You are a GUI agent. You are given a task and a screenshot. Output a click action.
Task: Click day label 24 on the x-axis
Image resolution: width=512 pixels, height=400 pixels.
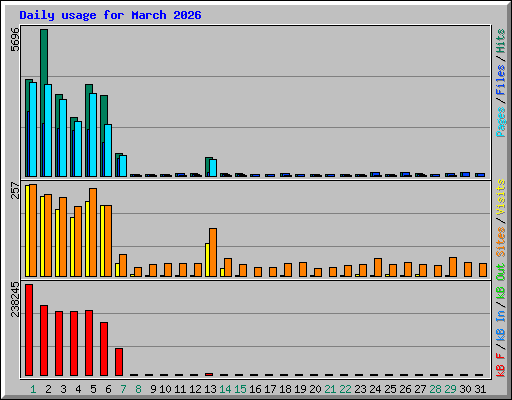375,389
